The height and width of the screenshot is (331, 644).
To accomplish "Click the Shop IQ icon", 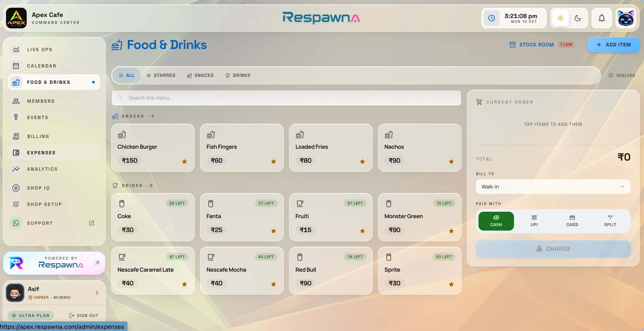I will (x=16, y=188).
